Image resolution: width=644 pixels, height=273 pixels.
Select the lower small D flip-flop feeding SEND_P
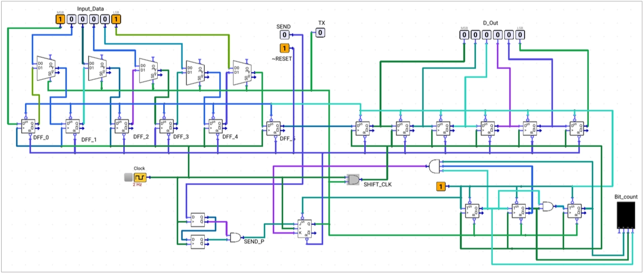coord(198,241)
